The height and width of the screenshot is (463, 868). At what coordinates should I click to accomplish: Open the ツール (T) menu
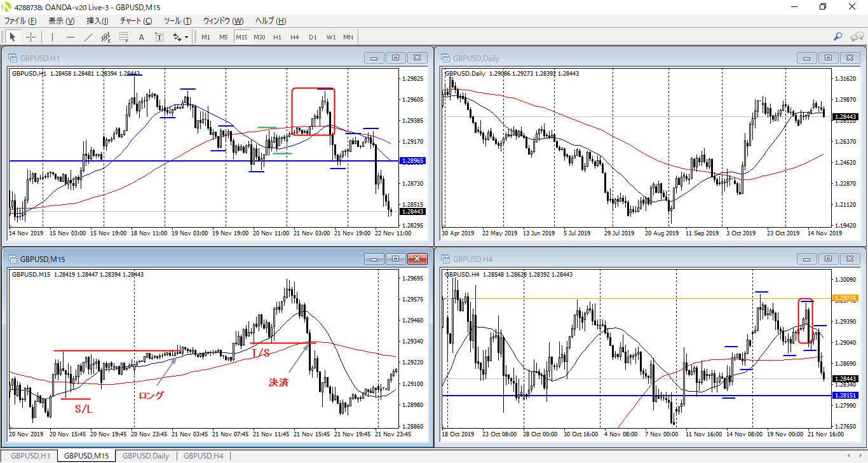(x=178, y=21)
